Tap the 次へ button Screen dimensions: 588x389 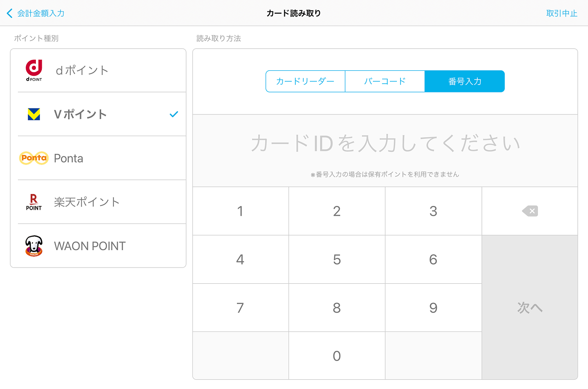point(530,308)
